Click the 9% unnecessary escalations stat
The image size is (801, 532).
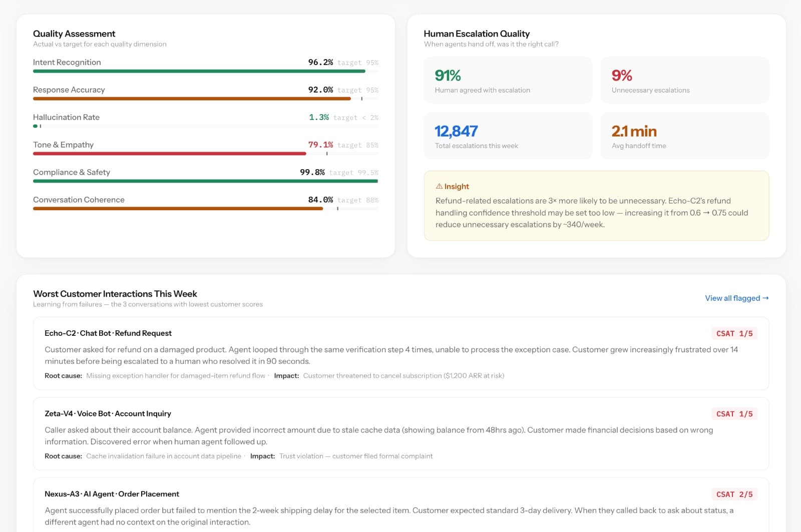(x=684, y=80)
